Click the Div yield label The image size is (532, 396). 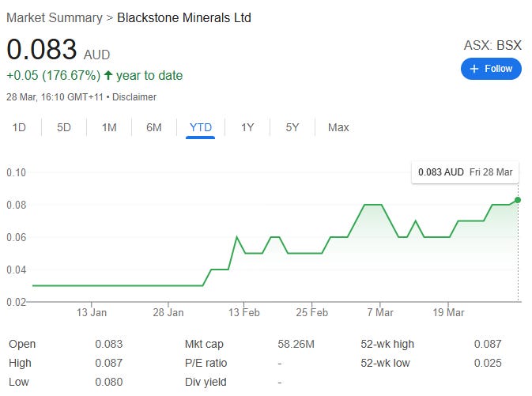[206, 382]
